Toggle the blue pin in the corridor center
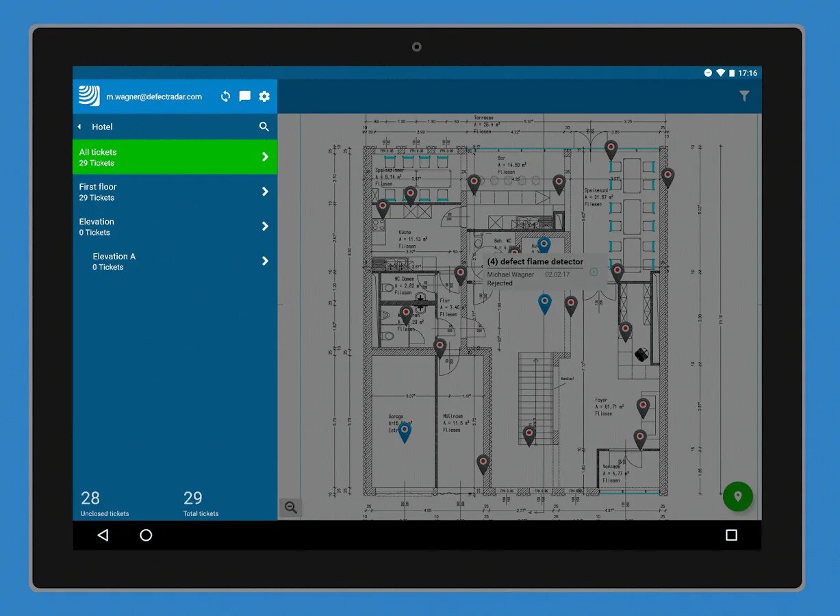This screenshot has height=616, width=840. [x=545, y=303]
